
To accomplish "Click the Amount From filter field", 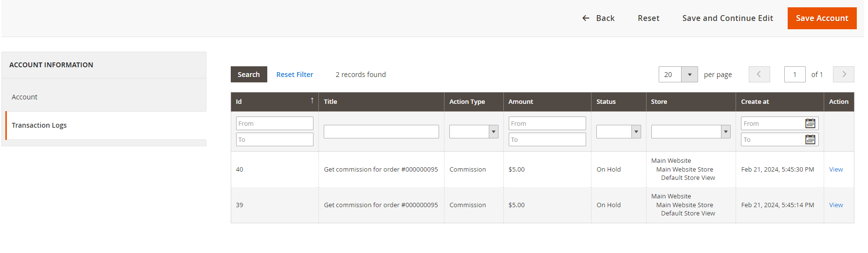I will (x=547, y=123).
